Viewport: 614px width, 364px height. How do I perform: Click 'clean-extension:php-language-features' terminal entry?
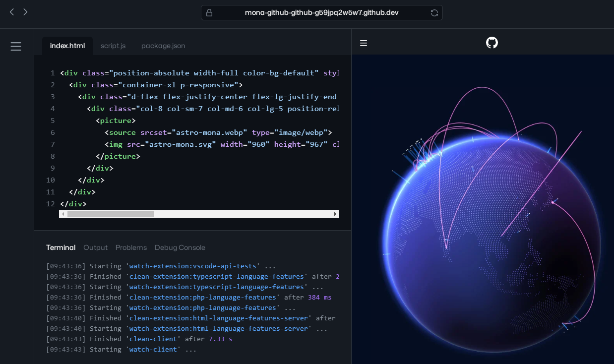202,298
